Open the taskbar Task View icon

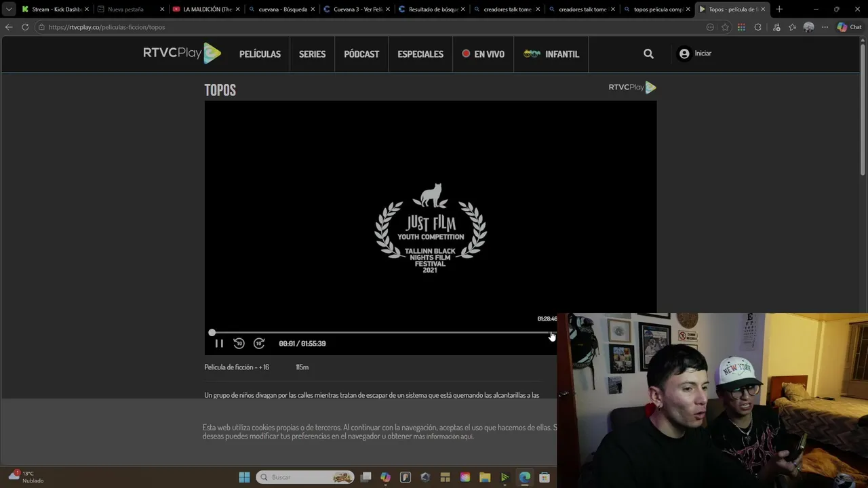(x=366, y=477)
